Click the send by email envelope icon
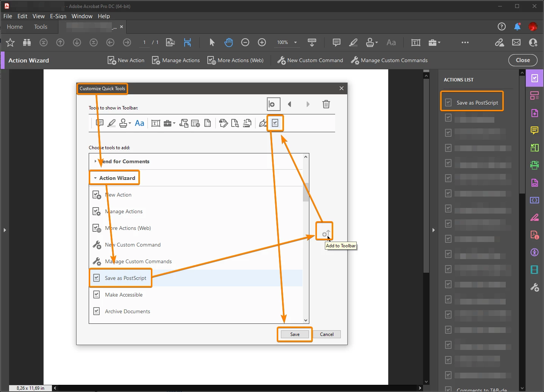Screen dimensions: 544x392 (516, 42)
